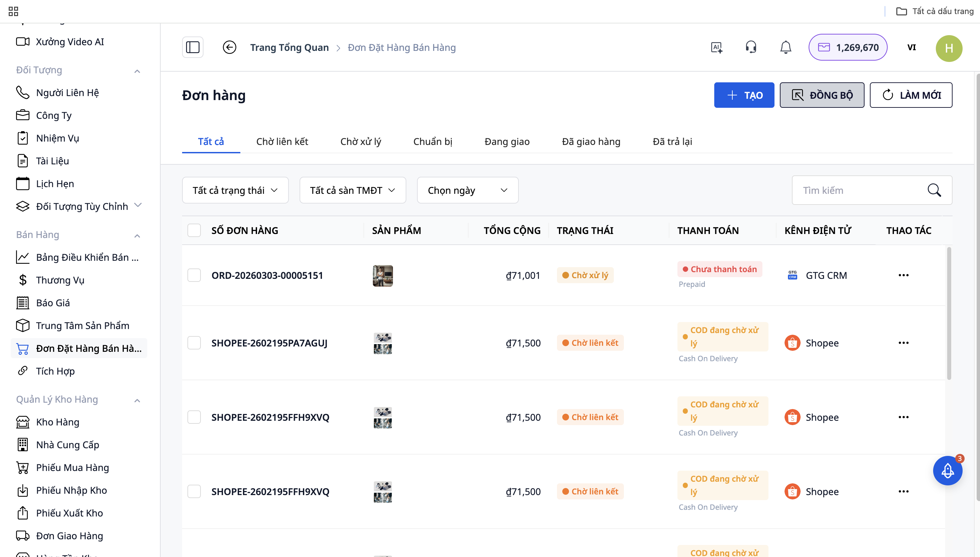Open the Đã giao hàng tab
Viewport: 980px width, 557px height.
click(x=591, y=142)
